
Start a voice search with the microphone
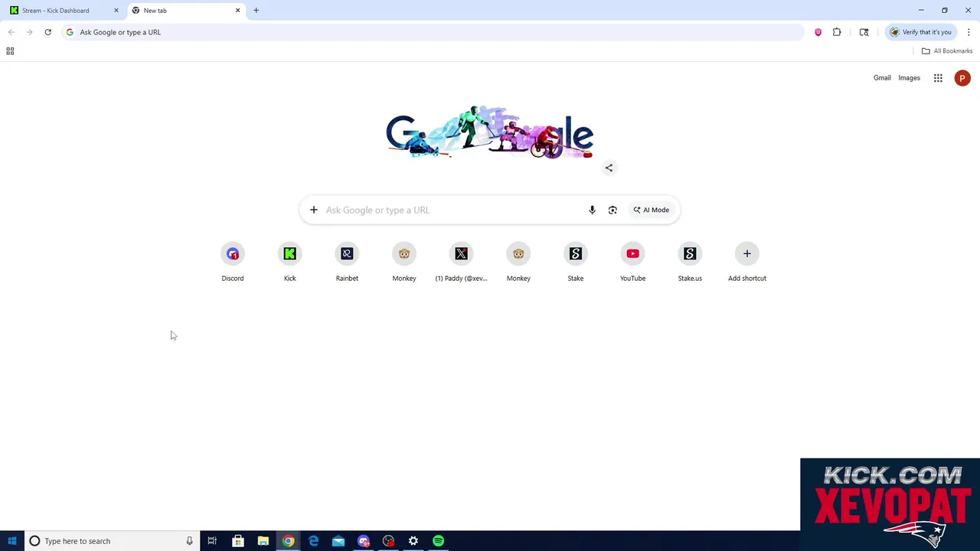click(592, 210)
